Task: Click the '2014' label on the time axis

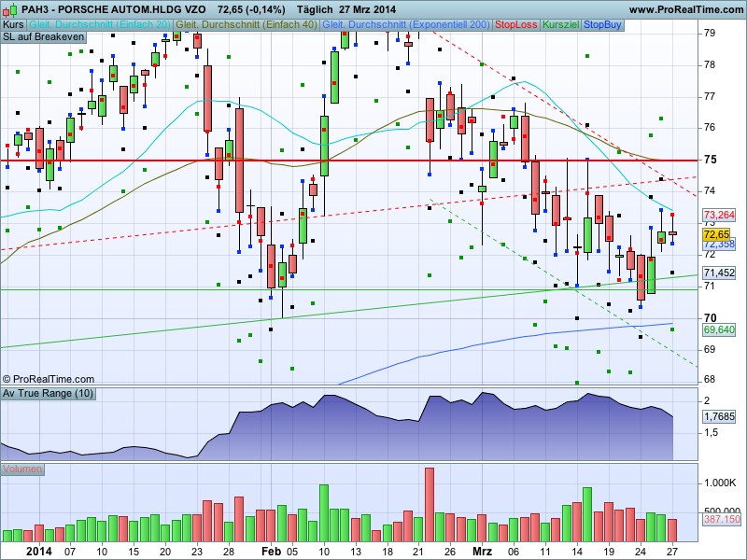Action: point(39,552)
